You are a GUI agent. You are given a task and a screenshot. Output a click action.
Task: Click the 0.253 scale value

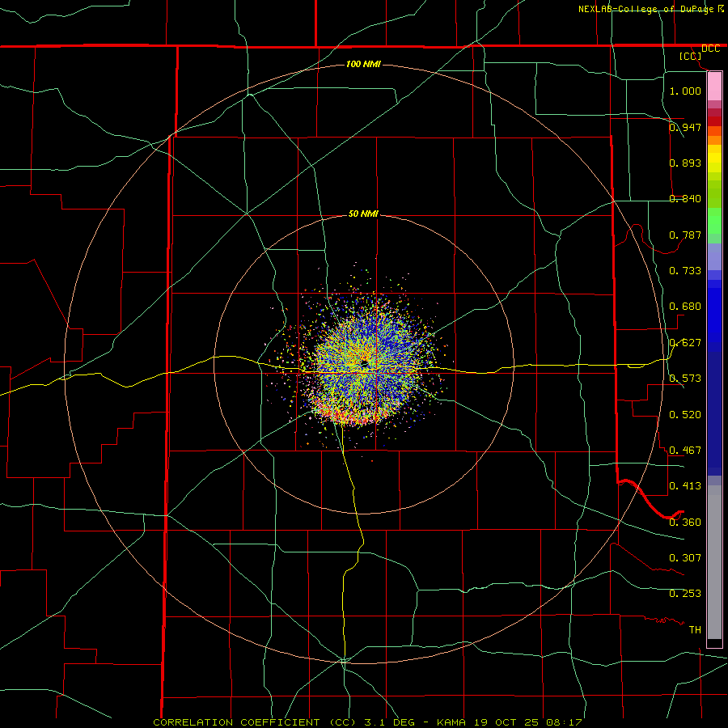click(685, 594)
